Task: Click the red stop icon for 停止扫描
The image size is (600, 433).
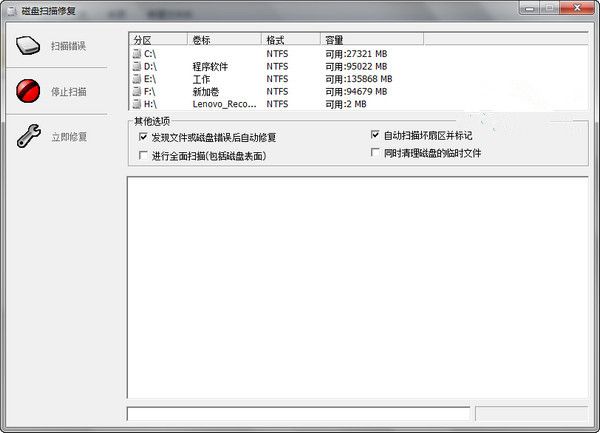Action: coord(28,91)
